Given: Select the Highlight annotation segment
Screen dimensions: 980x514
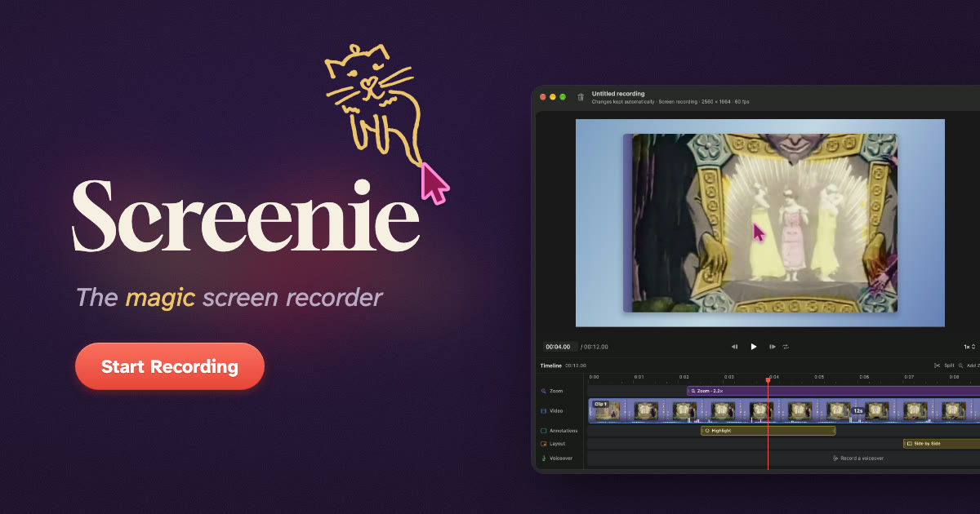Looking at the screenshot, I should (768, 430).
